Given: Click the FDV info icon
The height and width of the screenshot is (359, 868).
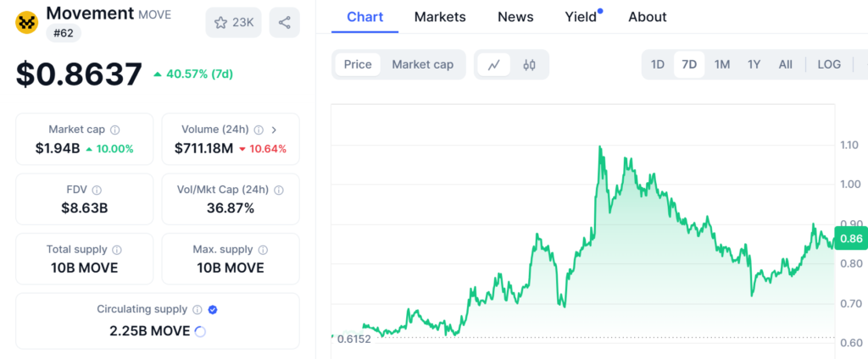Looking at the screenshot, I should 97,190.
